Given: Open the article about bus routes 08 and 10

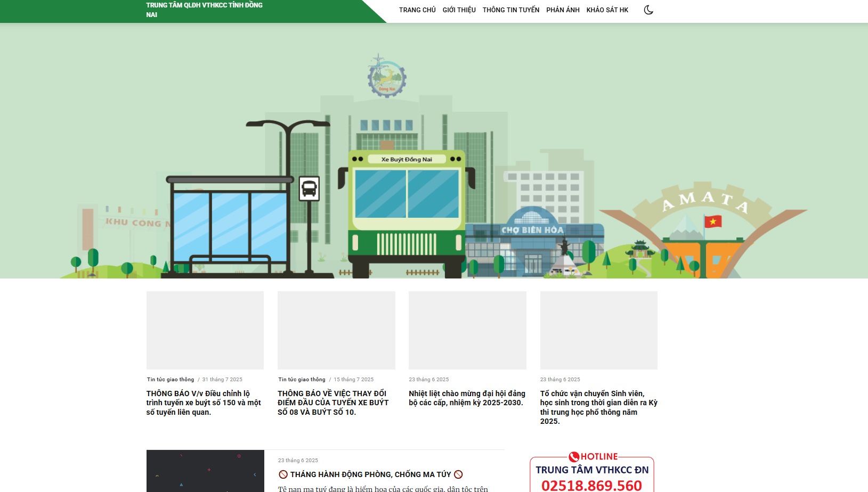Looking at the screenshot, I should point(333,403).
